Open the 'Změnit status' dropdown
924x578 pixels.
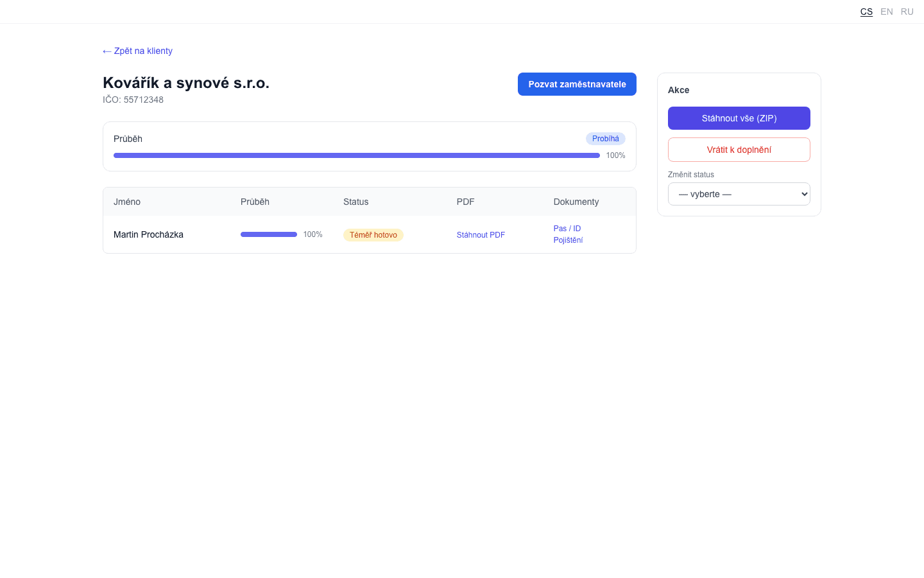pos(739,194)
